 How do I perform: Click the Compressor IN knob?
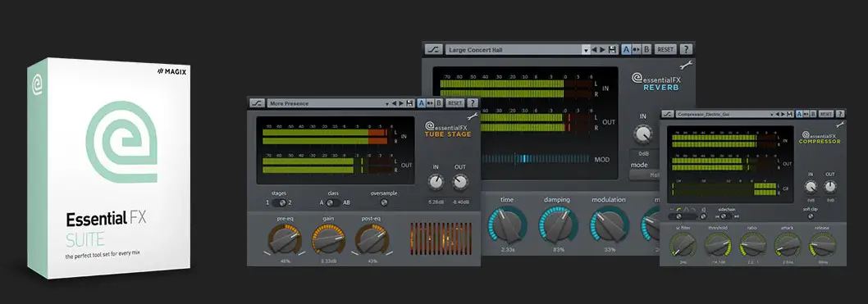point(811,187)
